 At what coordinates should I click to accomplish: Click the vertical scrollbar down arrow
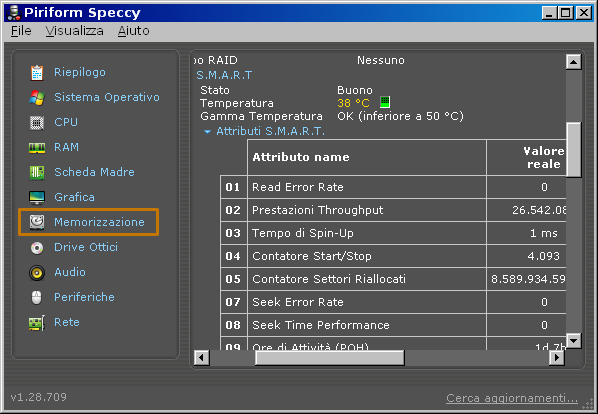coord(574,340)
